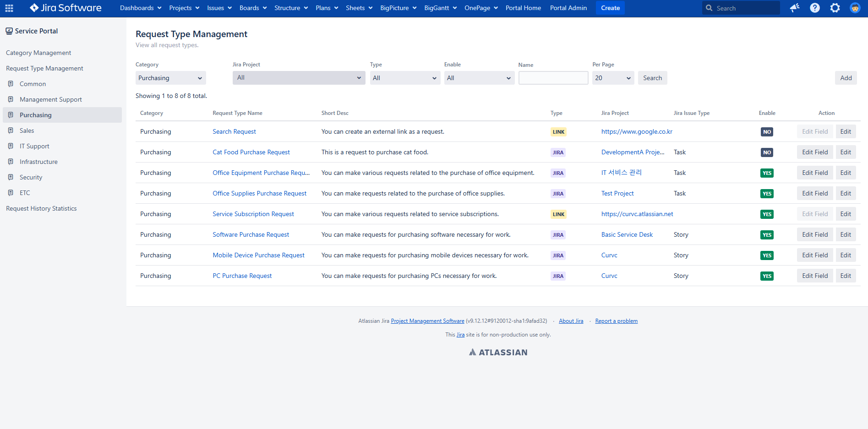Click the Create button
The image size is (868, 429).
pos(610,8)
